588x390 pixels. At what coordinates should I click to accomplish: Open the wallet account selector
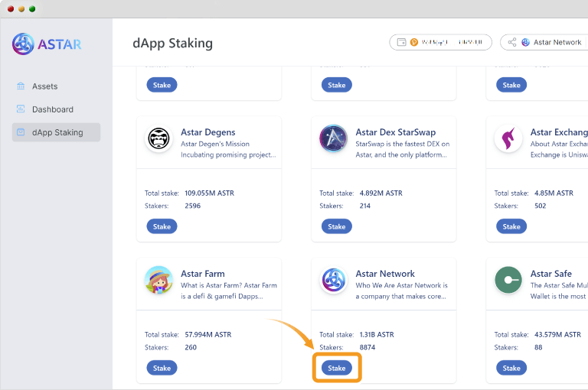[440, 43]
